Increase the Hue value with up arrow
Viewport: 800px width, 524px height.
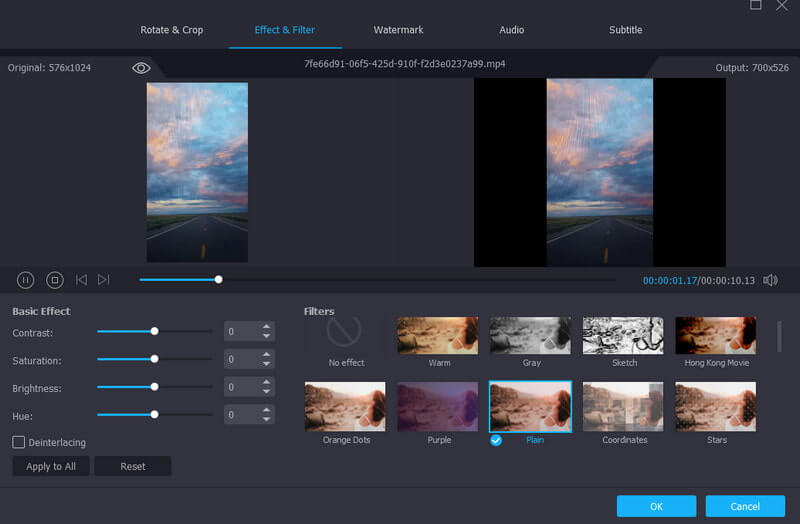coord(266,409)
